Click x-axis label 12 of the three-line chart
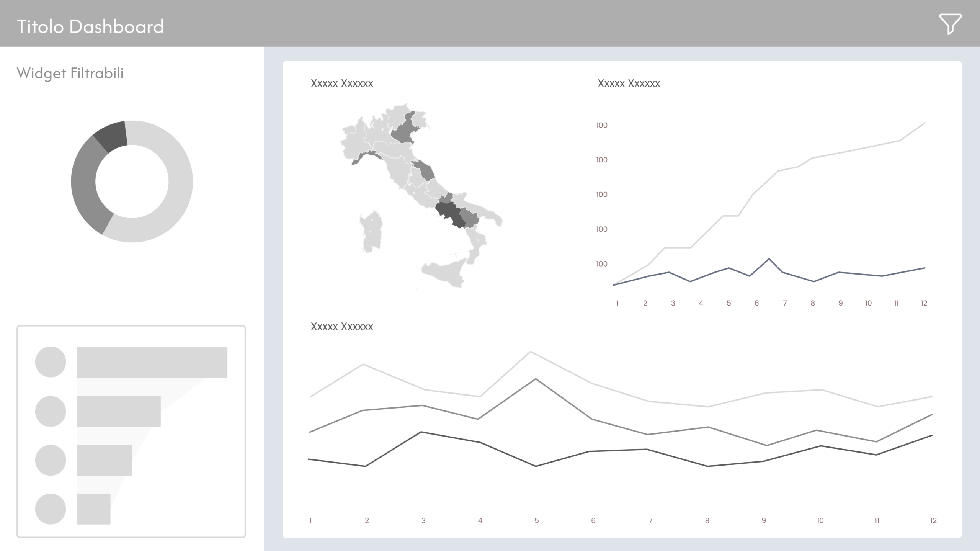Viewport: 980px width, 551px height. coord(933,520)
